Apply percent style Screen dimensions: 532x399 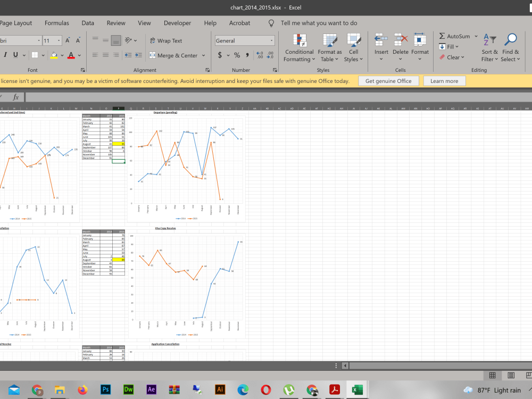[x=237, y=55]
